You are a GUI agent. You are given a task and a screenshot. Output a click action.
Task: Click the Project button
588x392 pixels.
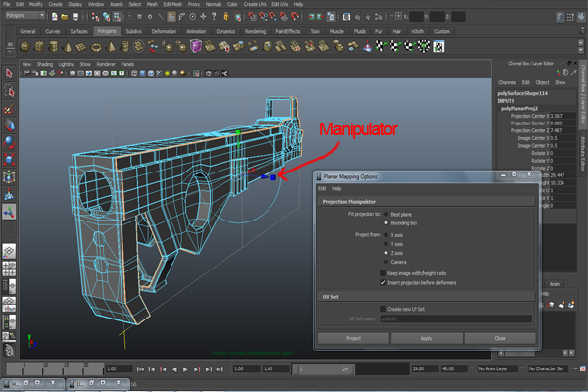coord(353,338)
